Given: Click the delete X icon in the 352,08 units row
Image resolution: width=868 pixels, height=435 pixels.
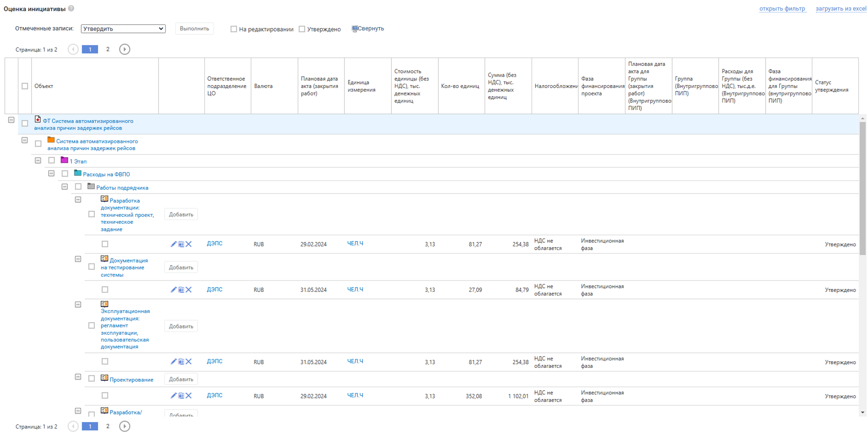Looking at the screenshot, I should [189, 396].
